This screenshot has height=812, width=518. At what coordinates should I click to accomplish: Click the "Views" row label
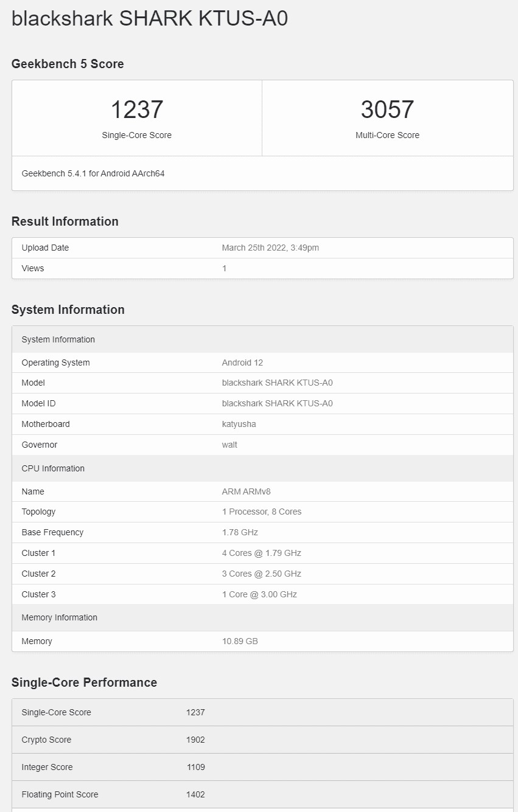[x=33, y=268]
